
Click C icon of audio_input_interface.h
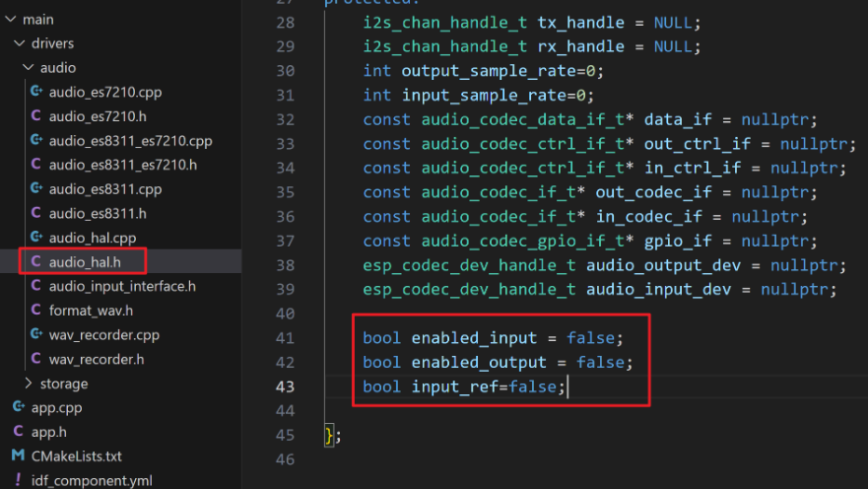pyautogui.click(x=36, y=285)
